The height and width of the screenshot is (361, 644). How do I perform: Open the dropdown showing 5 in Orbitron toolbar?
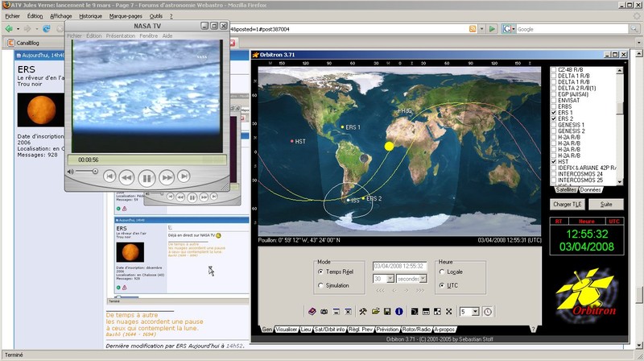tap(475, 312)
